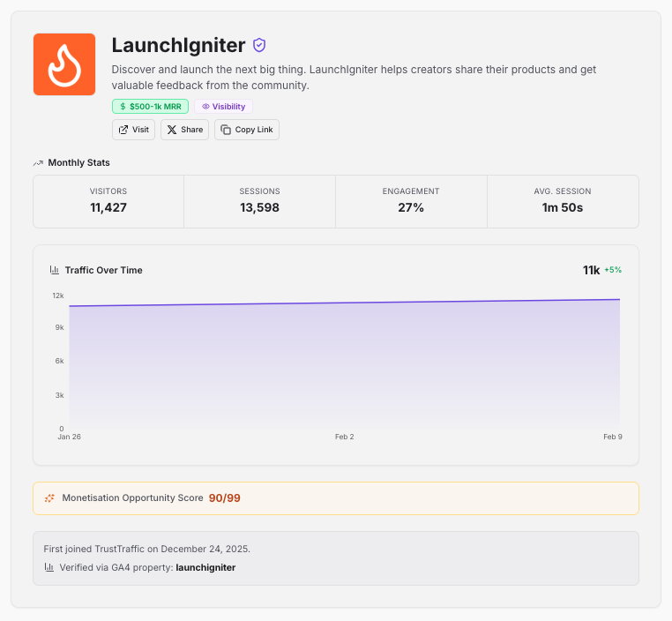The height and width of the screenshot is (621, 672).
Task: Click the Sessions value 13,598
Action: pos(259,208)
